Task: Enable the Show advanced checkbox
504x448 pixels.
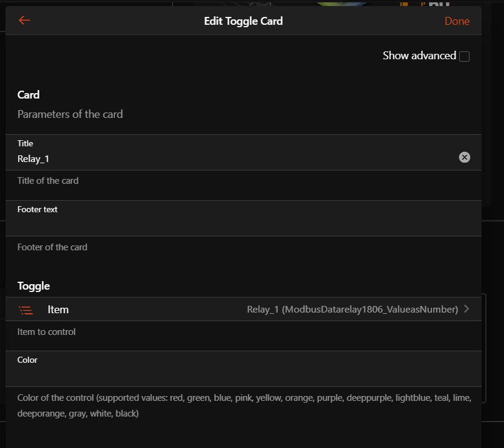Action: 464,56
